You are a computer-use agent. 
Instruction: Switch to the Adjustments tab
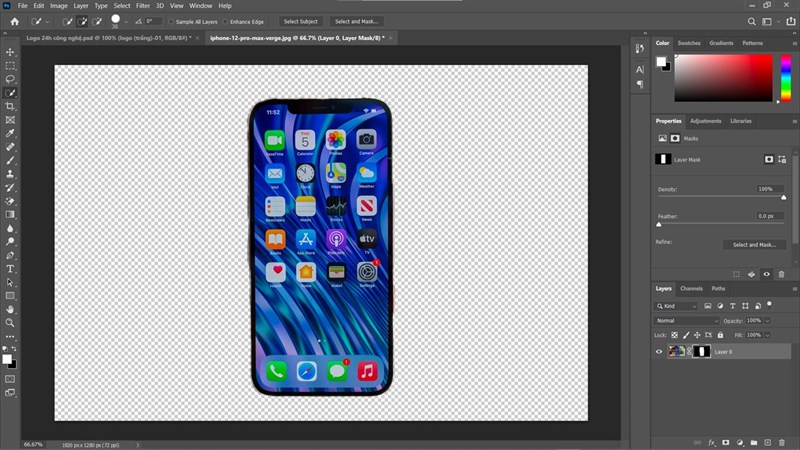[706, 121]
